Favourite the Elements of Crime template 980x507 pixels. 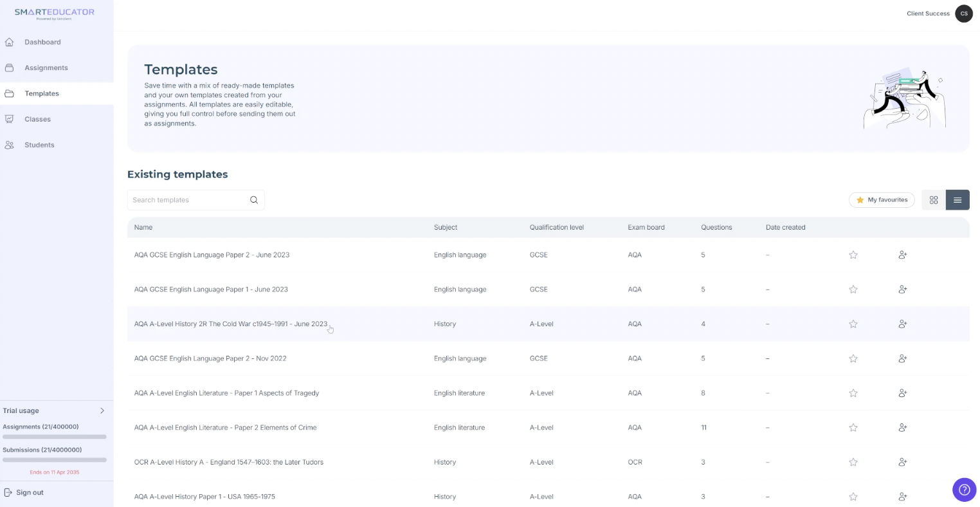(x=853, y=428)
